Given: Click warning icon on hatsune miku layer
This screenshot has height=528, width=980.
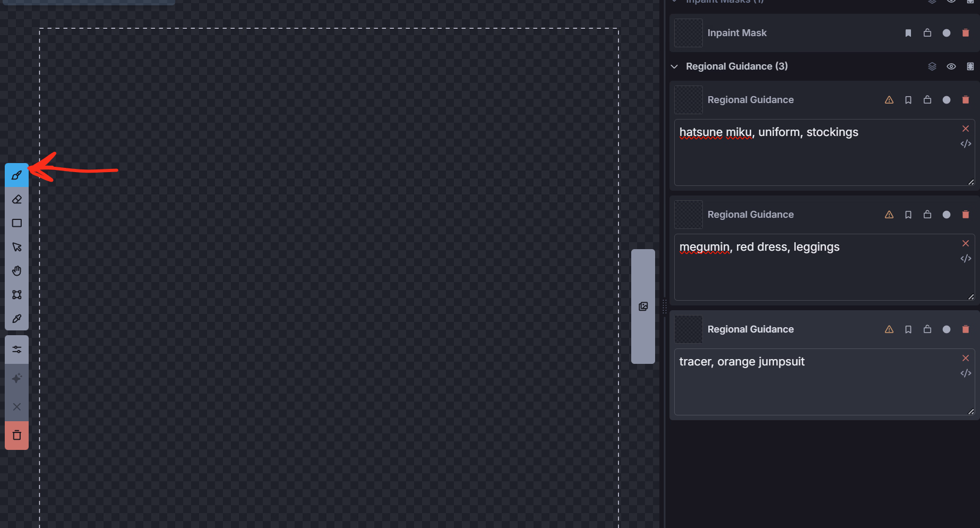Looking at the screenshot, I should click(889, 100).
